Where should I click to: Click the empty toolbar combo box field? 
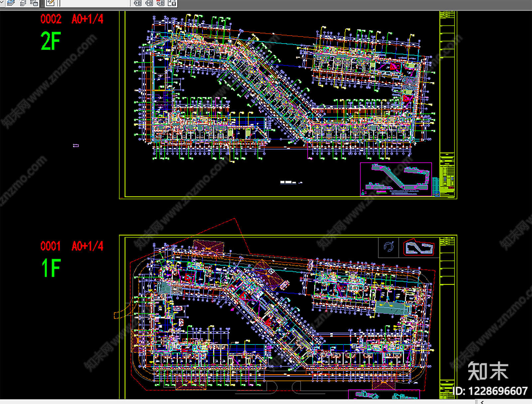pyautogui.click(x=95, y=3)
